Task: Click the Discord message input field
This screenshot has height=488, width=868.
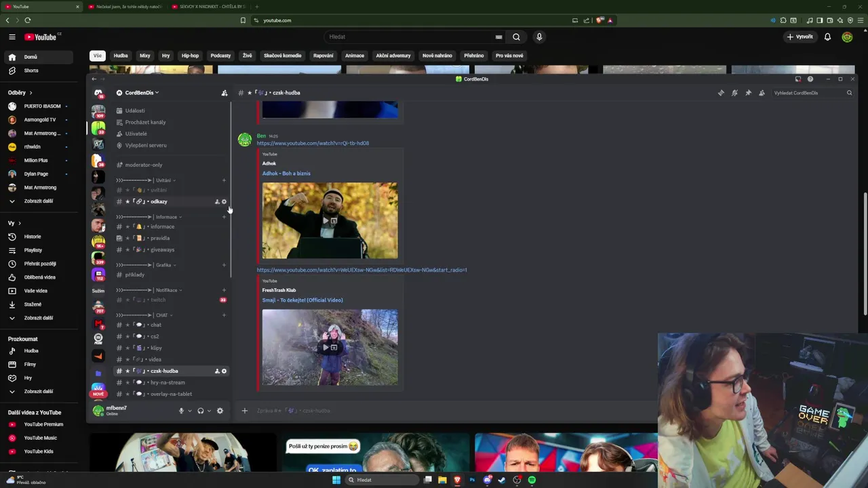Action: (454, 411)
